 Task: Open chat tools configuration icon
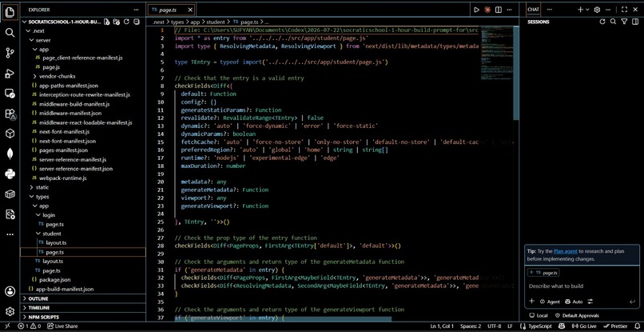[x=590, y=302]
